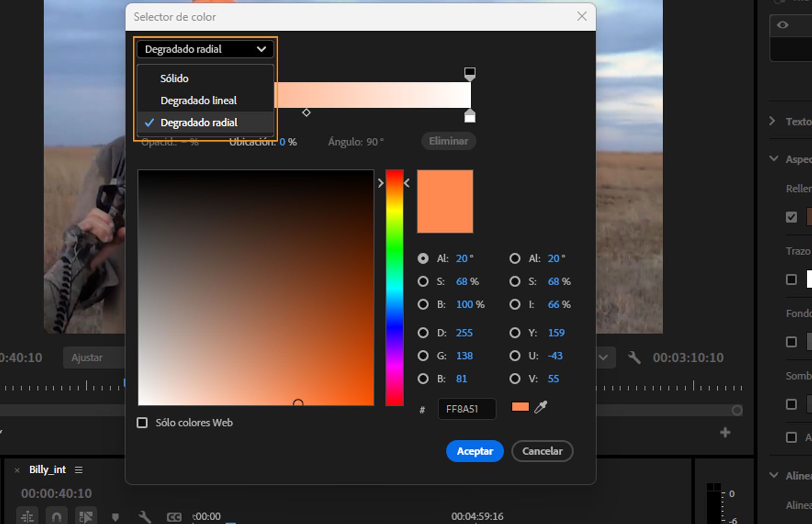Click the hex color input field
The width and height of the screenshot is (812, 524).
coord(466,409)
